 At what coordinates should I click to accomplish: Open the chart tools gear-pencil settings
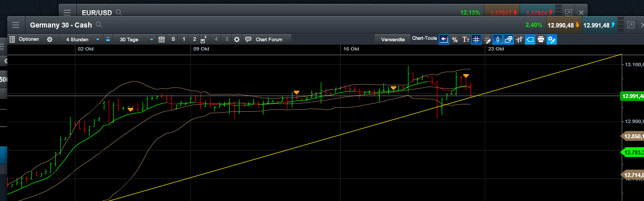tap(551, 39)
